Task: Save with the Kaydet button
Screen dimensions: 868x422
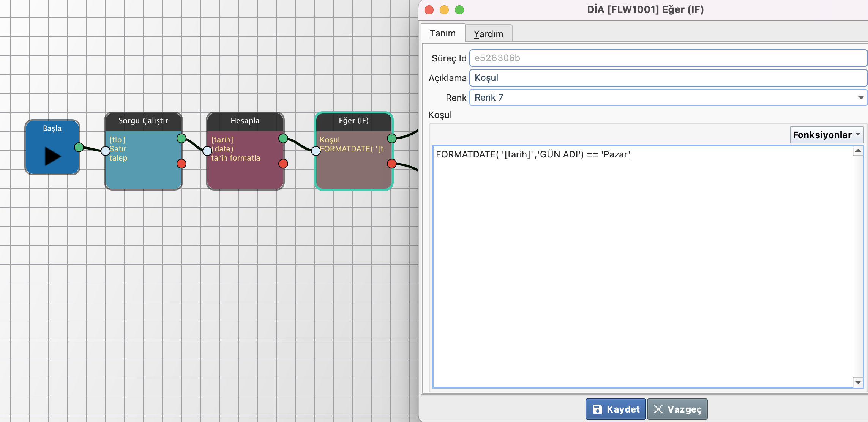Action: pyautogui.click(x=615, y=409)
